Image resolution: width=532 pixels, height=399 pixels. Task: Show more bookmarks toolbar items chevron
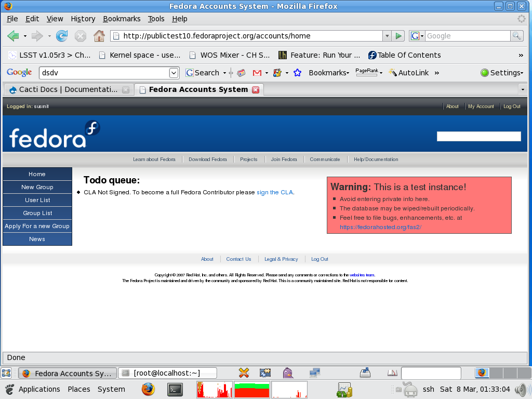click(521, 55)
